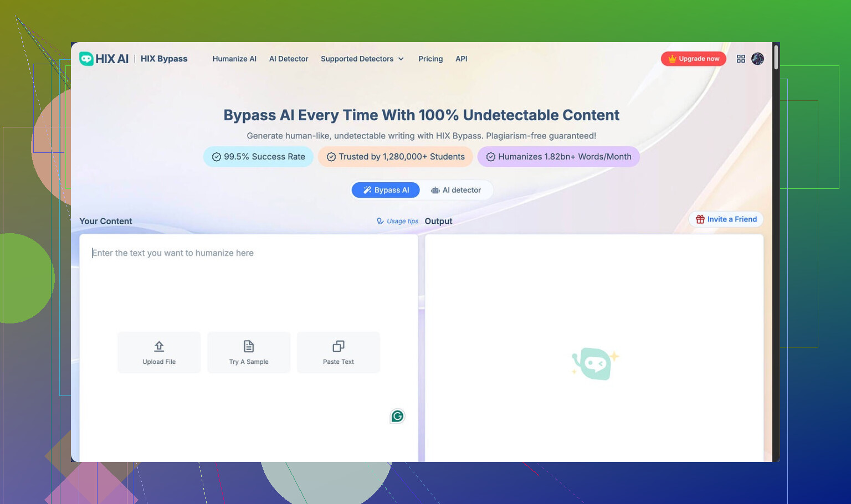Open the apps grid icon

click(741, 59)
